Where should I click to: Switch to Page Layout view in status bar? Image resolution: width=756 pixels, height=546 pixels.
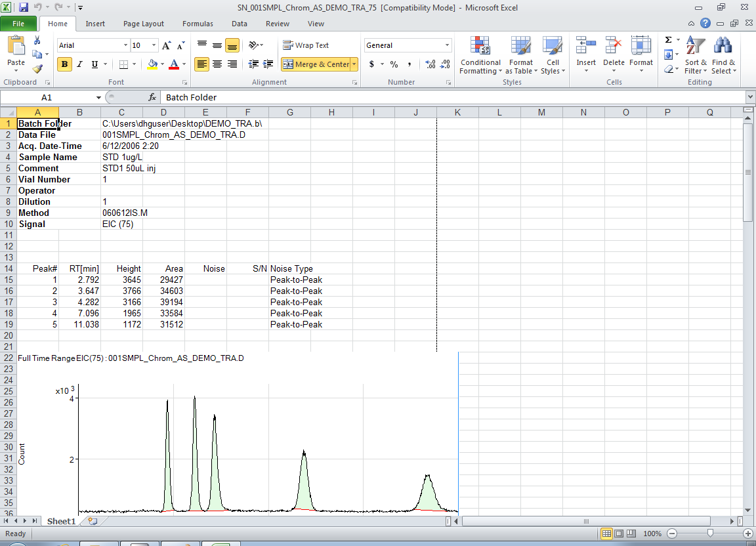[x=619, y=534]
